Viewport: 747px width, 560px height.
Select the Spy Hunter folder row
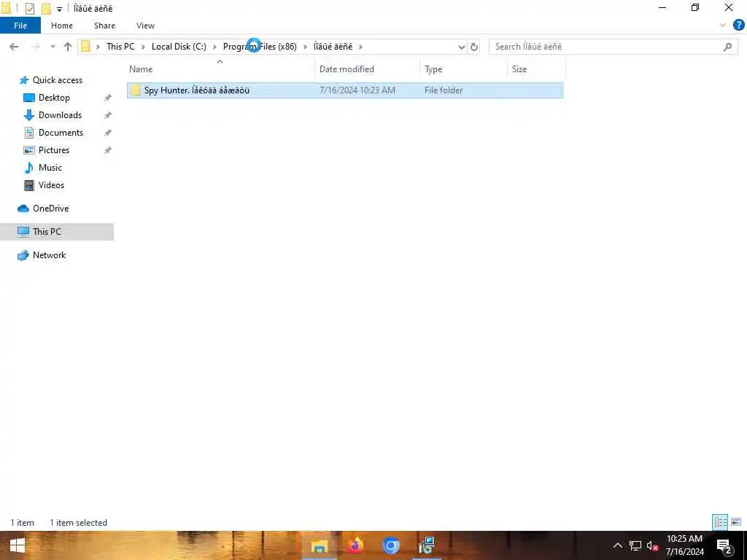coord(345,90)
